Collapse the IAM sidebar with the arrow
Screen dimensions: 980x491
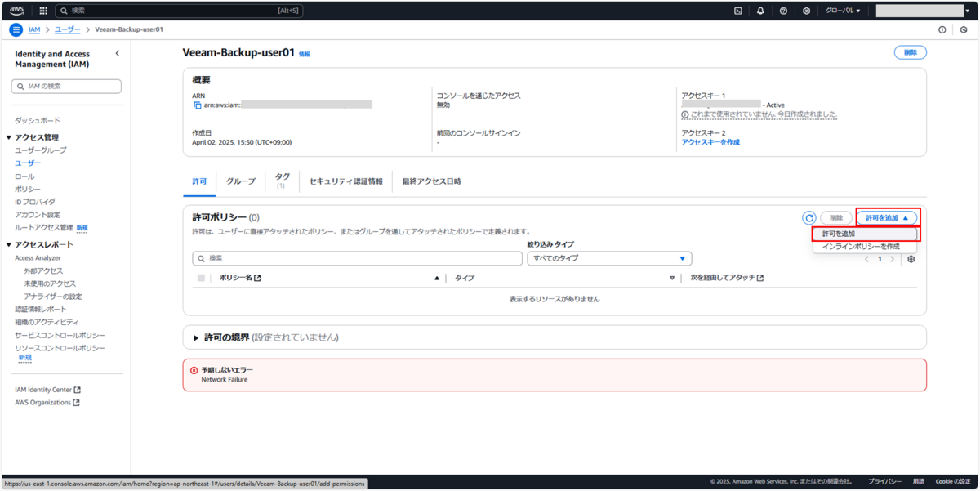(x=117, y=53)
